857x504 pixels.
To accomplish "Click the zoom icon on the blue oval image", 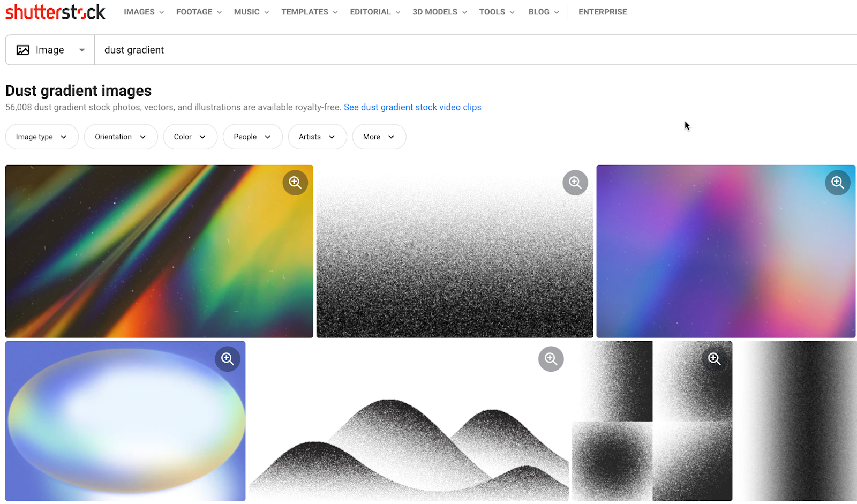I will point(227,359).
